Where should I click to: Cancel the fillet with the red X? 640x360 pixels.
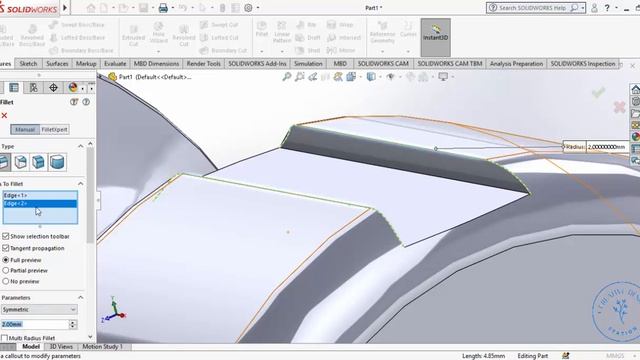click(x=4, y=116)
